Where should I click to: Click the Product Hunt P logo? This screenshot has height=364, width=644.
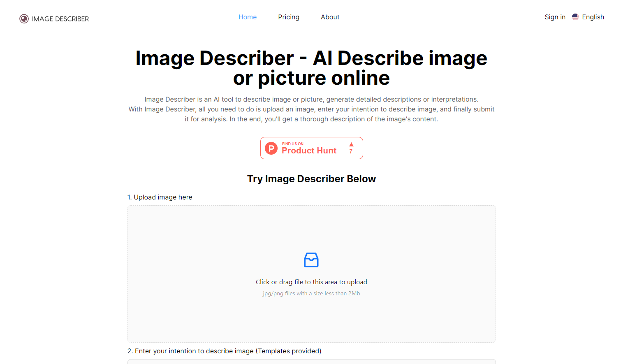click(271, 148)
